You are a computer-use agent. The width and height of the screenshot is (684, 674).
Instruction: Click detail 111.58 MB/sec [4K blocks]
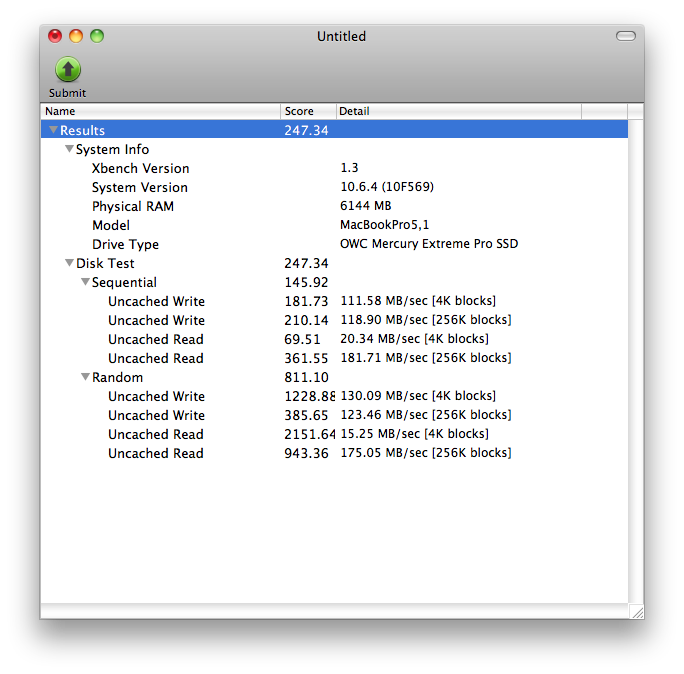(418, 301)
